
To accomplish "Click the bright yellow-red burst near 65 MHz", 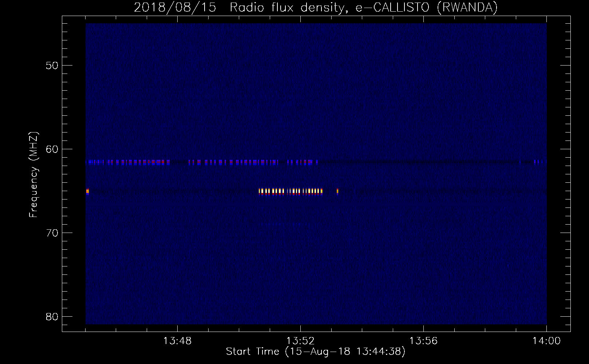I will pyautogui.click(x=290, y=191).
